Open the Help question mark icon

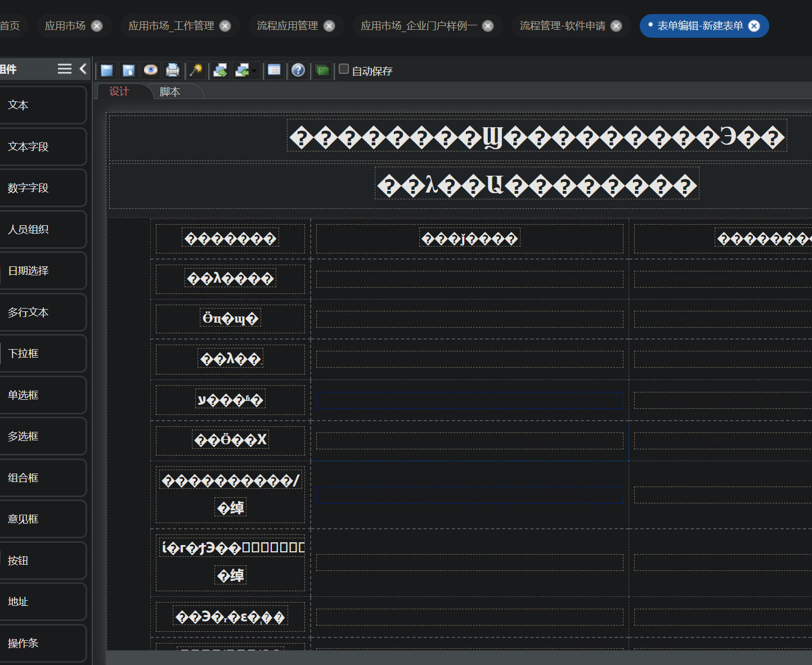point(298,70)
